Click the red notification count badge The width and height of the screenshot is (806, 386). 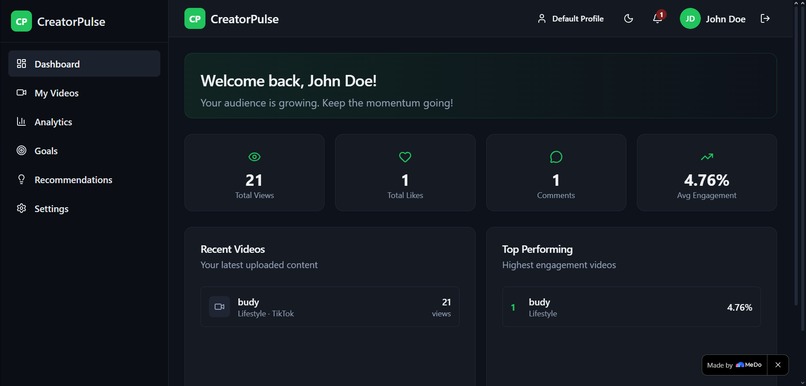(662, 14)
